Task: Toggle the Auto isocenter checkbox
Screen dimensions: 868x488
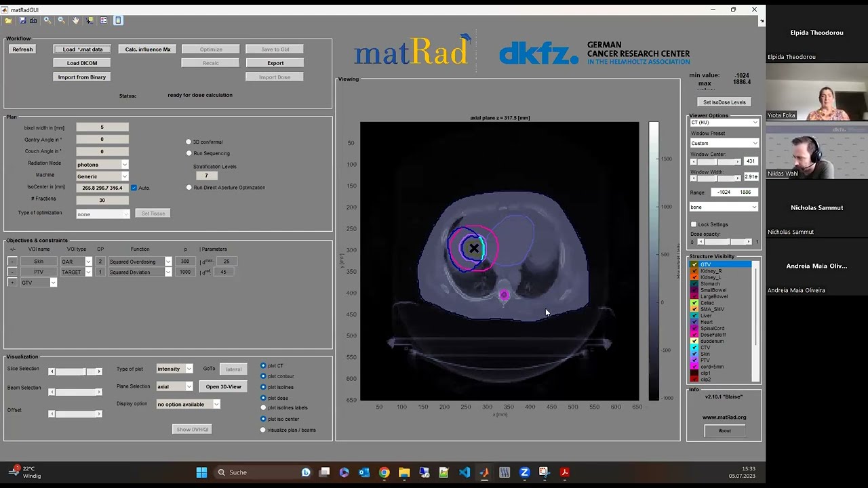Action: (134, 188)
